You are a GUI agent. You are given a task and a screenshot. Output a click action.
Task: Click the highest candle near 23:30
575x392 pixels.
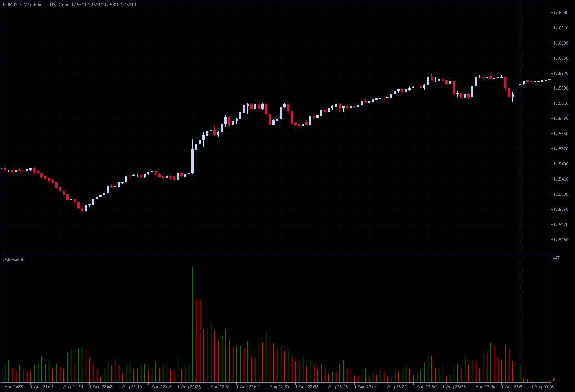[x=428, y=80]
